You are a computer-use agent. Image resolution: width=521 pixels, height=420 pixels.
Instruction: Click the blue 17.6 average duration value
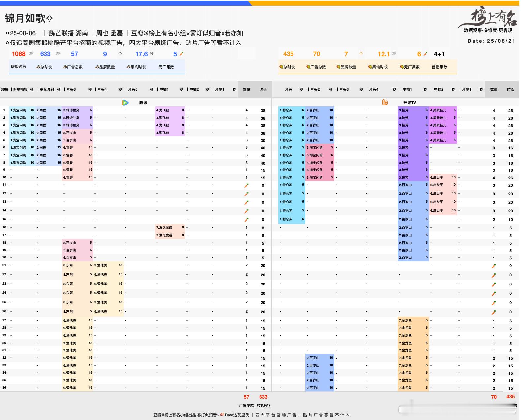tap(141, 54)
